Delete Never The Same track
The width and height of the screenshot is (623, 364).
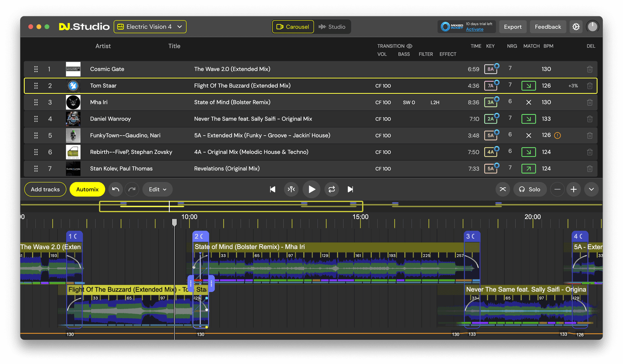589,119
